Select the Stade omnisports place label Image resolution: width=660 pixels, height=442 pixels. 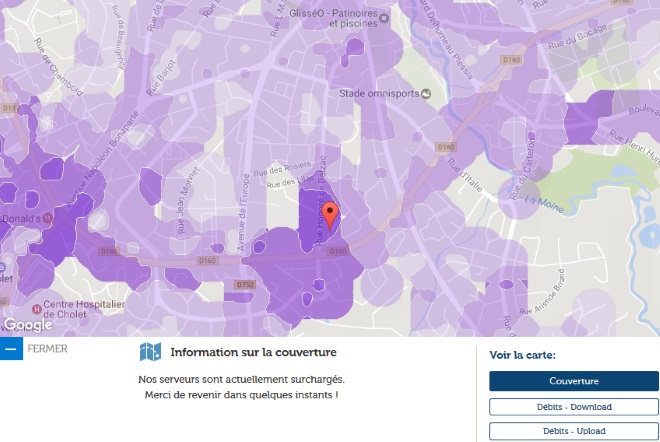click(378, 94)
